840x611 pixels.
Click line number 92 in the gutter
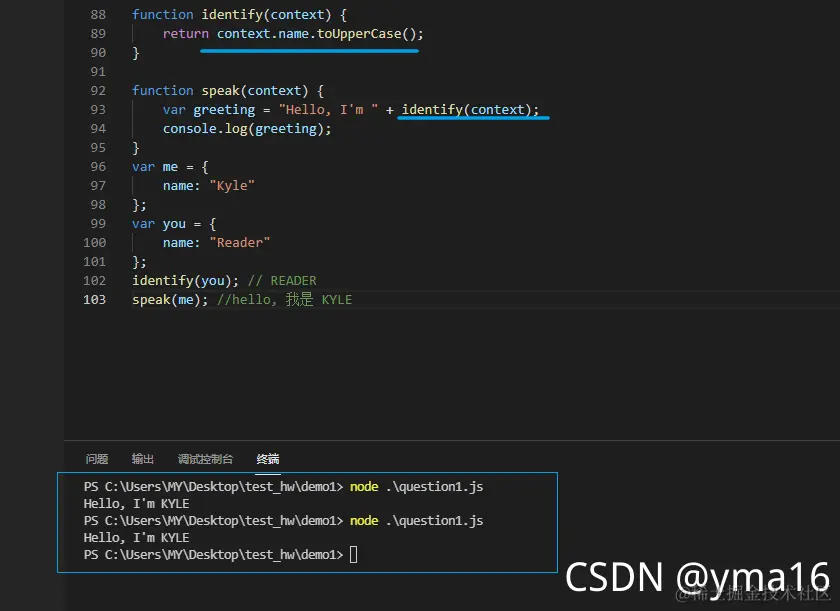click(x=98, y=90)
